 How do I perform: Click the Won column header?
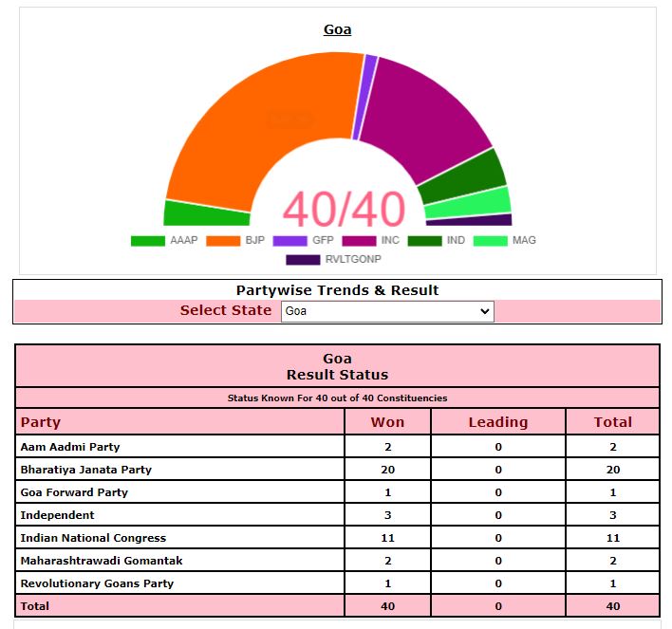pyautogui.click(x=387, y=422)
